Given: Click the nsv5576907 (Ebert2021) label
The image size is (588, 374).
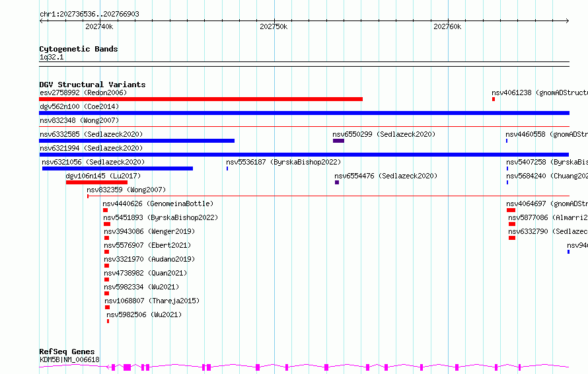Looking at the screenshot, I should point(147,245).
